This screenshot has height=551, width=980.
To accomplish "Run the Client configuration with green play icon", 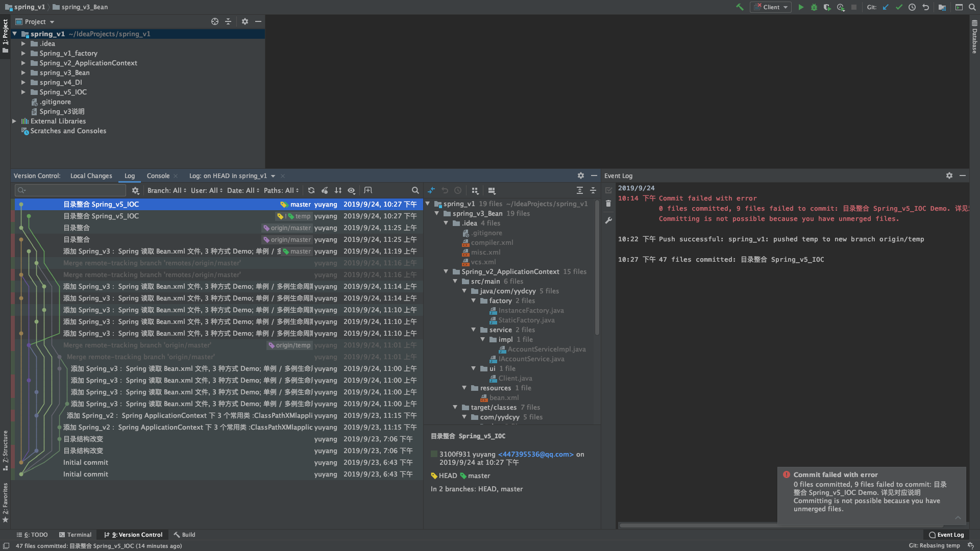I will (x=801, y=7).
